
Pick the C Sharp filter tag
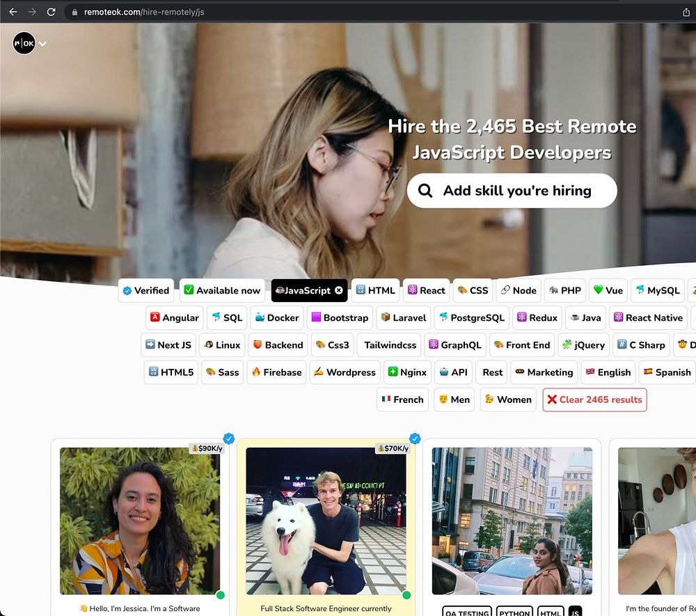click(x=642, y=345)
